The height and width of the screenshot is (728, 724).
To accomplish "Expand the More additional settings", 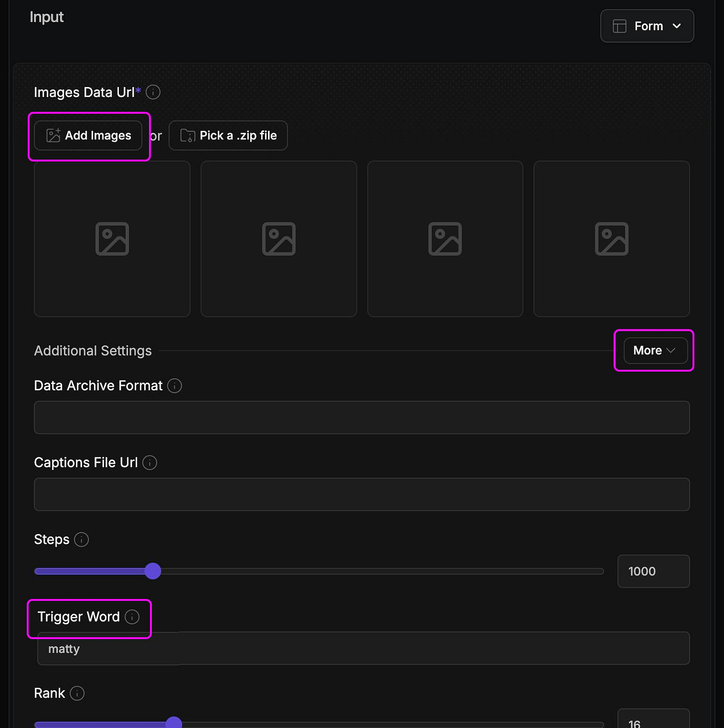I will 655,351.
